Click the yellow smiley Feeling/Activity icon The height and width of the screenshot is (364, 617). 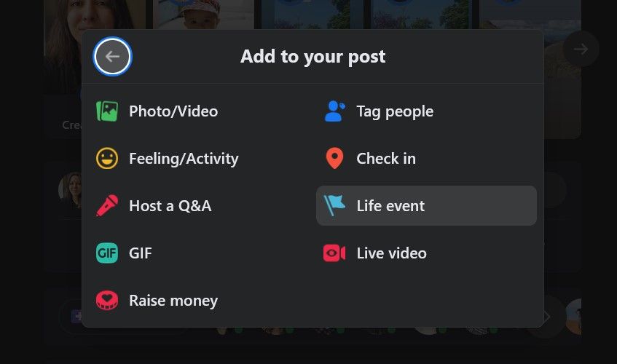107,159
